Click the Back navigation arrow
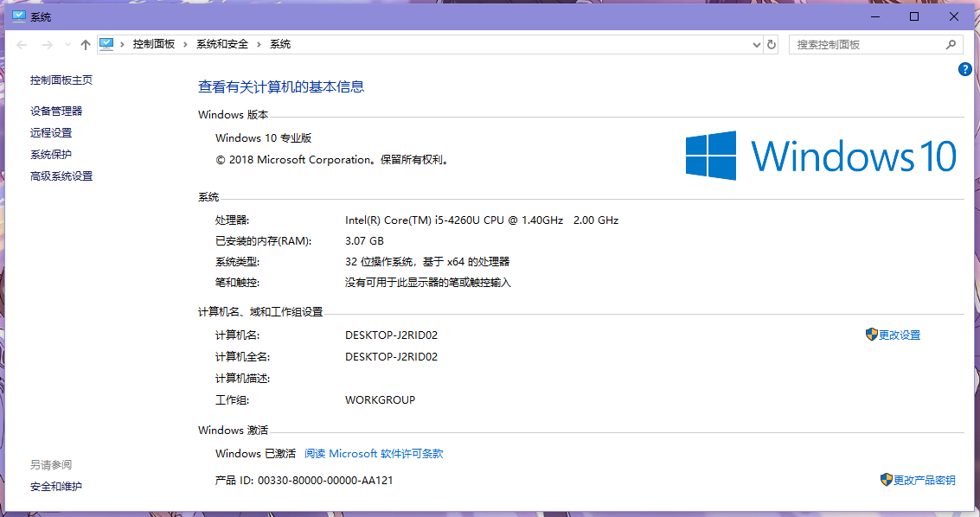This screenshot has height=517, width=980. point(22,45)
